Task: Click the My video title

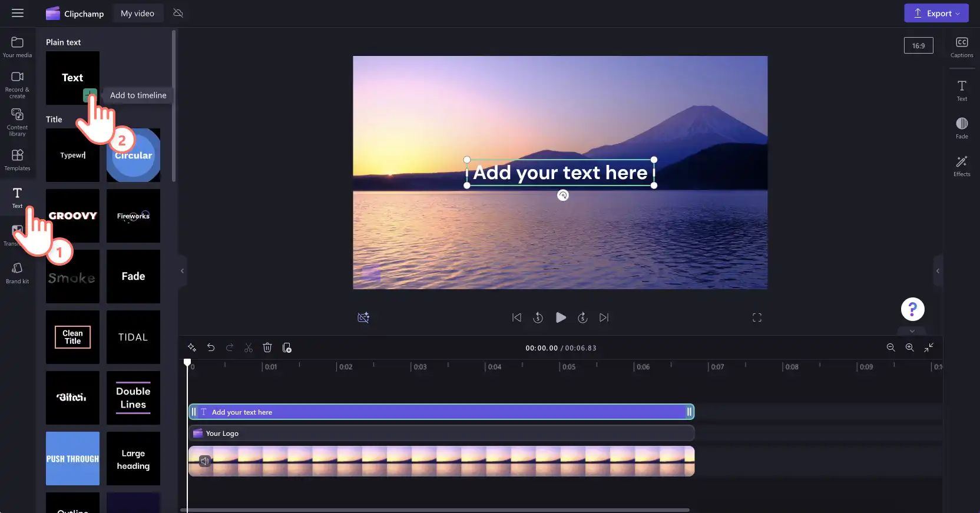Action: pyautogui.click(x=137, y=13)
